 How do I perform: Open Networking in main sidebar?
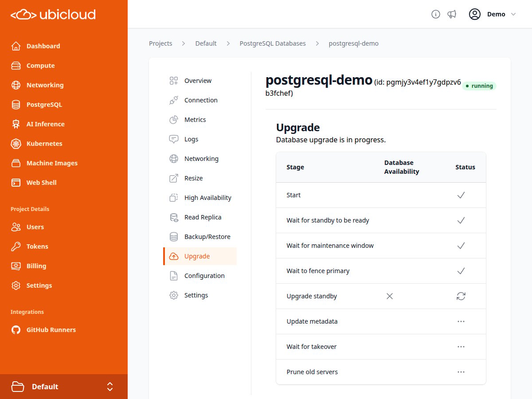(x=45, y=85)
